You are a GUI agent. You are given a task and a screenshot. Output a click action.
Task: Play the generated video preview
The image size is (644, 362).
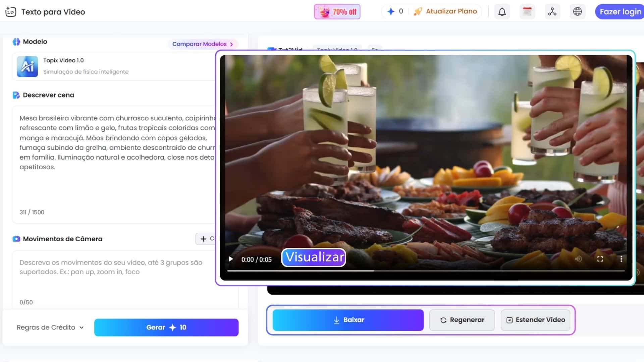pyautogui.click(x=230, y=258)
